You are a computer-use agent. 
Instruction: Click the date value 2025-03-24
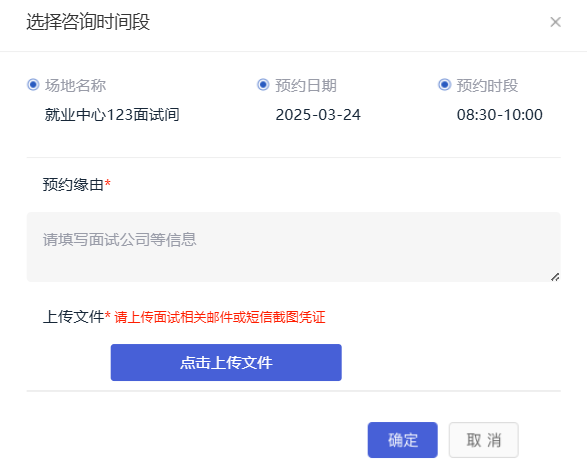(318, 115)
